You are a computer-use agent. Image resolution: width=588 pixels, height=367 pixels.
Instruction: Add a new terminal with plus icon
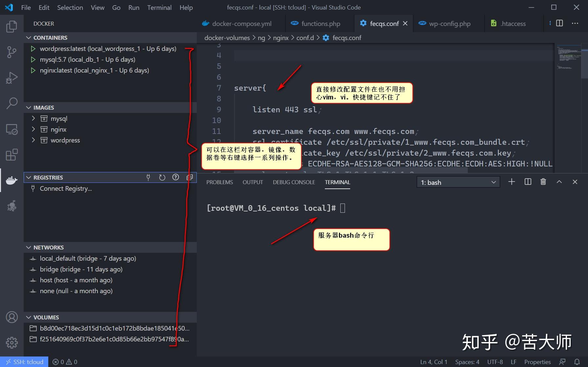coord(511,182)
